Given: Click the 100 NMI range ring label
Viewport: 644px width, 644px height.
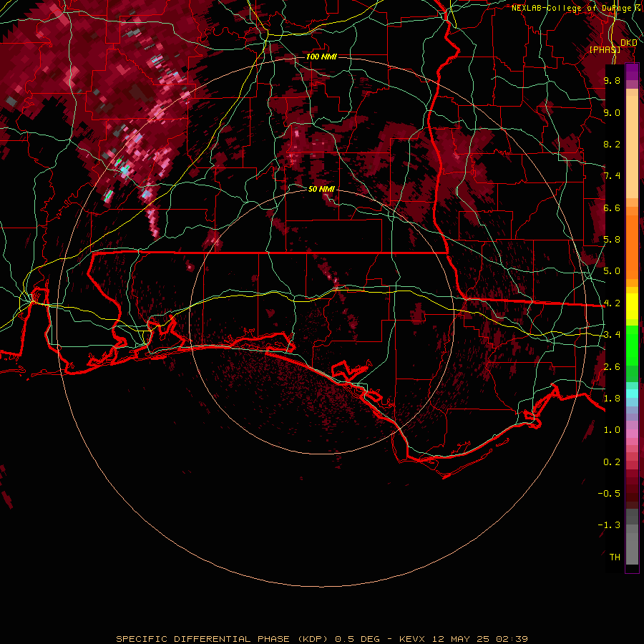Looking at the screenshot, I should pyautogui.click(x=321, y=57).
